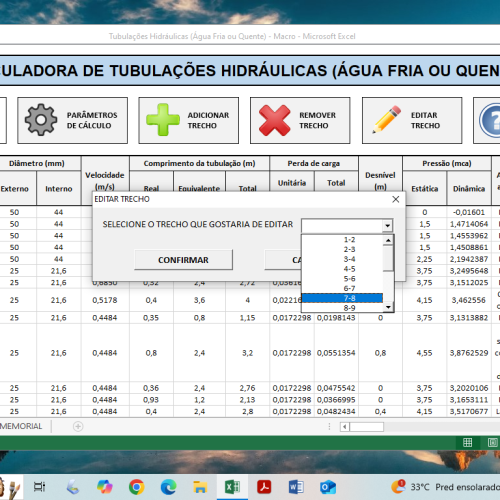The width and height of the screenshot is (500, 500).
Task: Select the Interno column header
Action: 59,189
